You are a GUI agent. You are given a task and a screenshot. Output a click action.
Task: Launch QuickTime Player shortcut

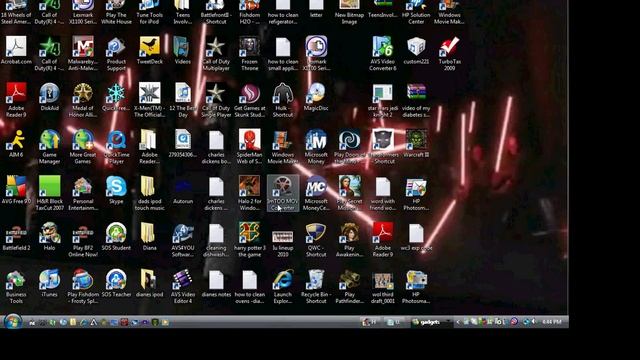click(x=116, y=146)
